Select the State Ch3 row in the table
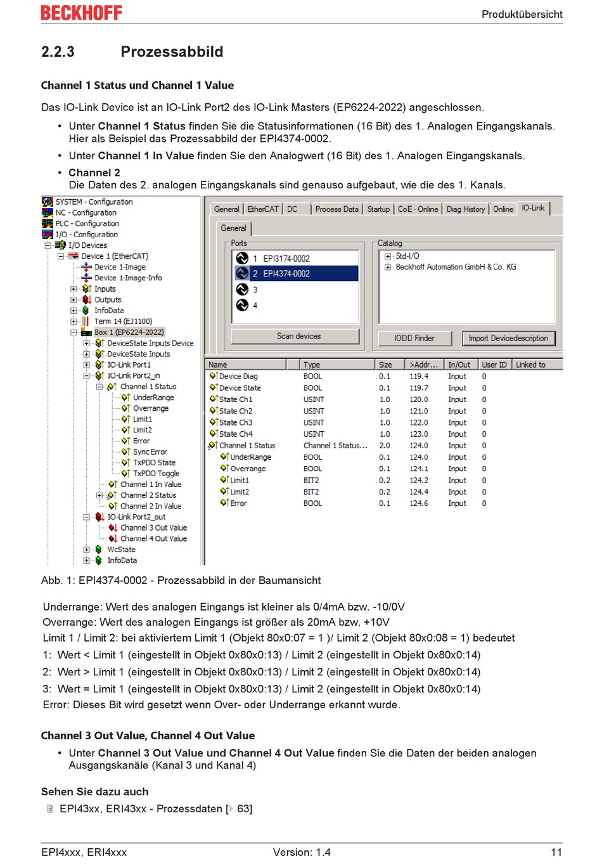The width and height of the screenshot is (602, 868). click(x=383, y=422)
